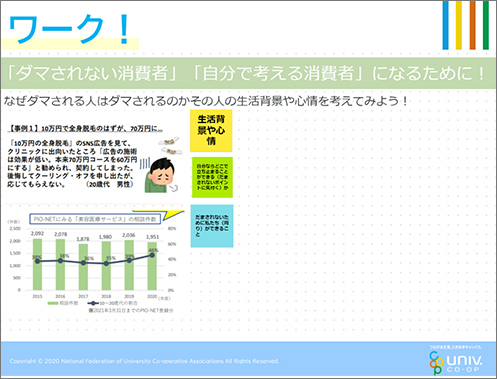Viewport: 497px width, 379px height.
Task: Select the green sticky note
Action: [x=212, y=177]
